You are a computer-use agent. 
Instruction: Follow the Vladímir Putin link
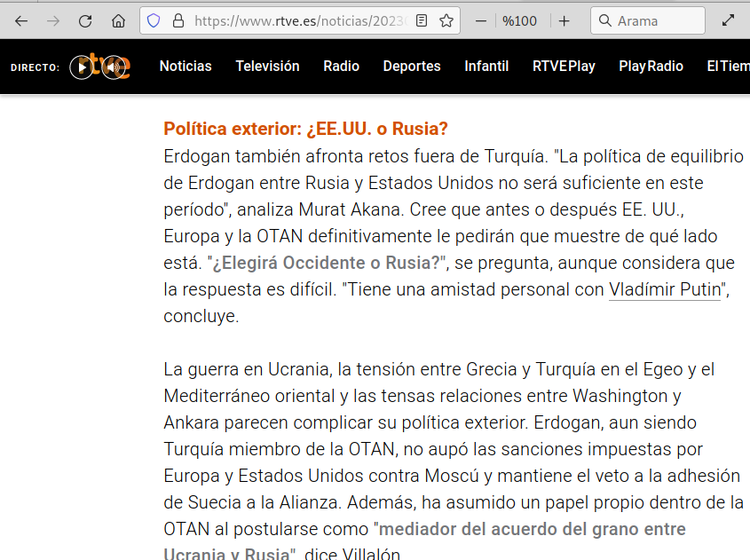click(665, 289)
